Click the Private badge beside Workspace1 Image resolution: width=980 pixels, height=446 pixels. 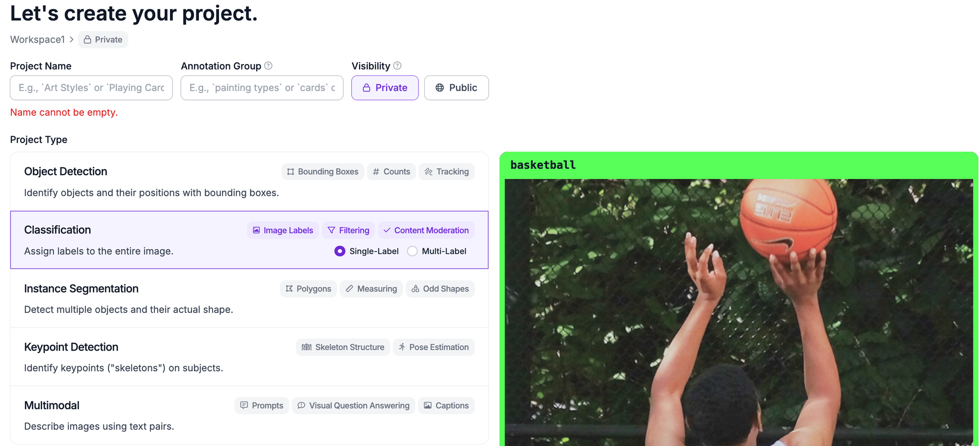tap(103, 40)
